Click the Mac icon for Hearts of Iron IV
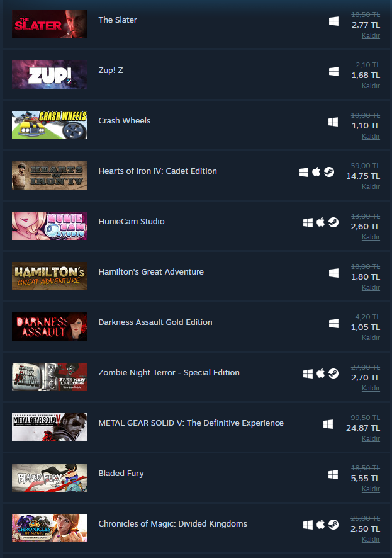 pos(316,172)
